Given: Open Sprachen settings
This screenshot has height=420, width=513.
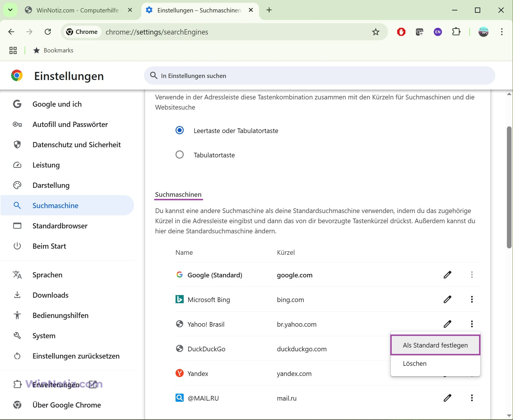Looking at the screenshot, I should [67, 275].
